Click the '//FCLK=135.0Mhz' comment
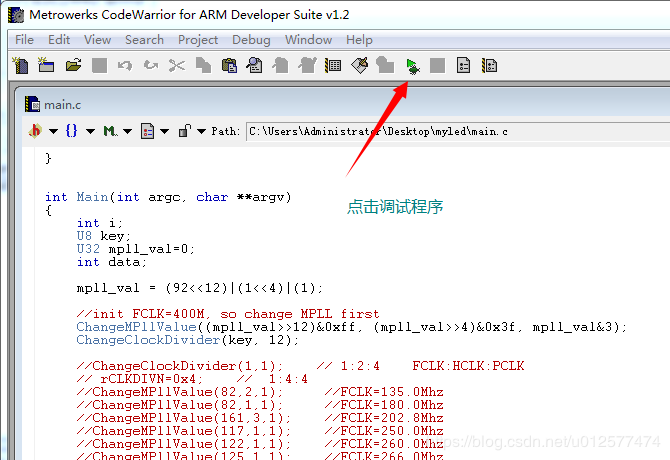670x460 pixels. click(384, 392)
